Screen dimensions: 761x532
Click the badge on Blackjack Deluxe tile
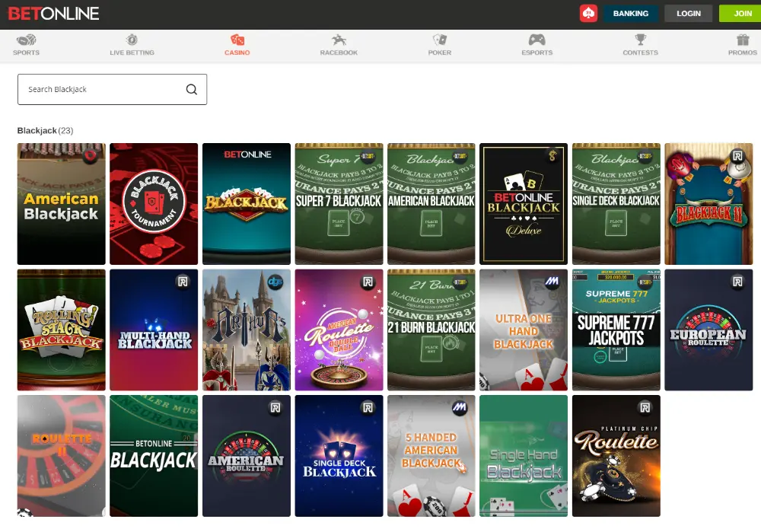[552, 156]
